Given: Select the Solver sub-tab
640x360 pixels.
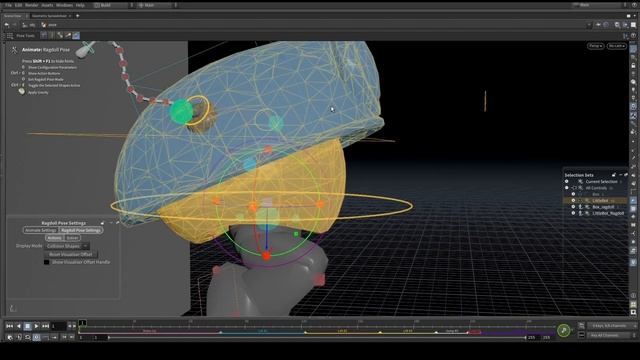Looking at the screenshot, I should click(x=72, y=238).
